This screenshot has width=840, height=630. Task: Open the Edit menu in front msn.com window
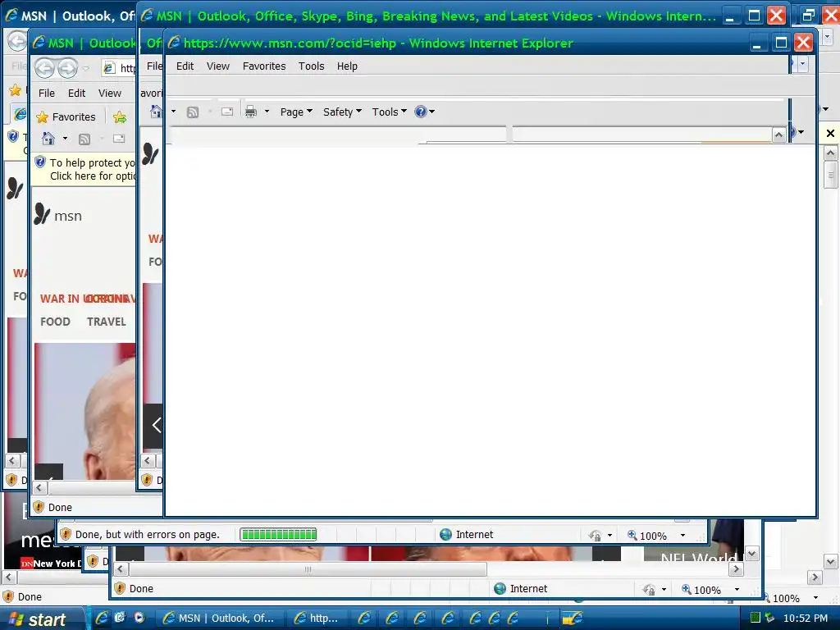tap(185, 66)
